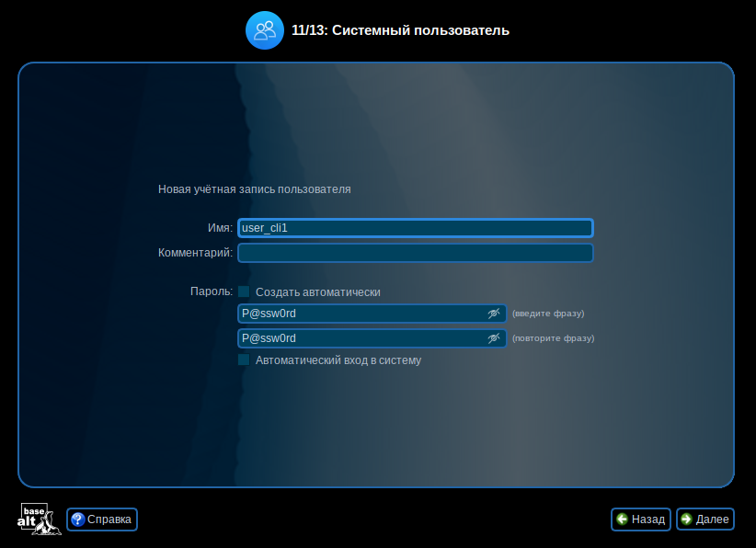Click the Новая учётная запись пользователя heading

click(255, 189)
